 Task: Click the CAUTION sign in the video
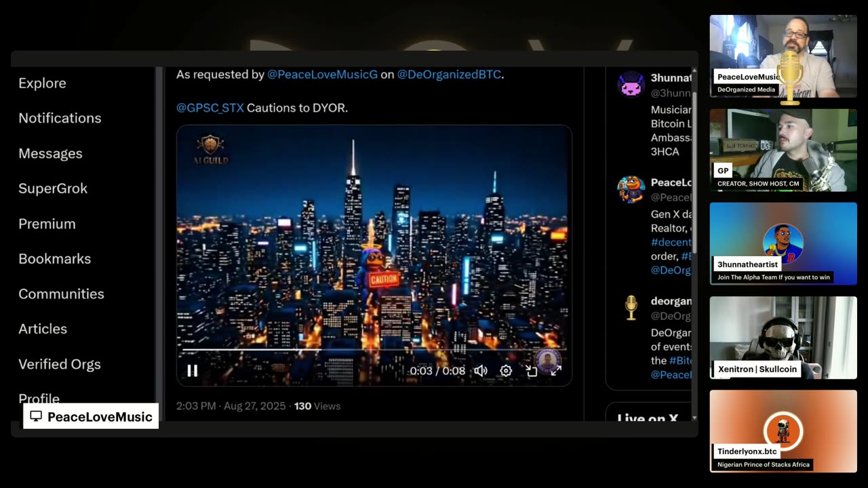click(384, 279)
